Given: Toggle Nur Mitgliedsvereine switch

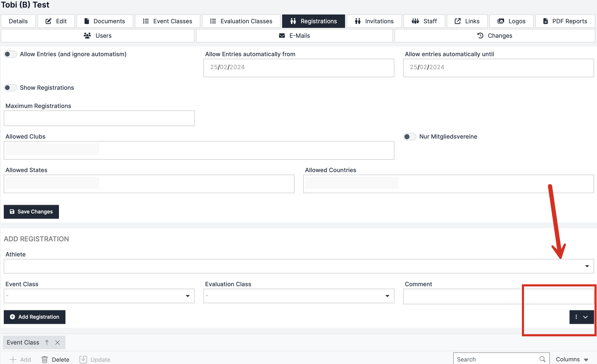Looking at the screenshot, I should click(x=409, y=136).
